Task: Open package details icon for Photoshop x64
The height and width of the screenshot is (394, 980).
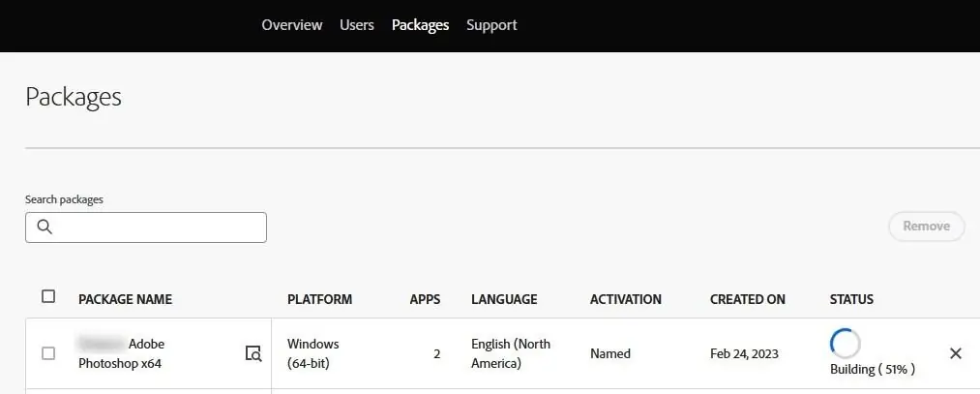Action: point(253,353)
